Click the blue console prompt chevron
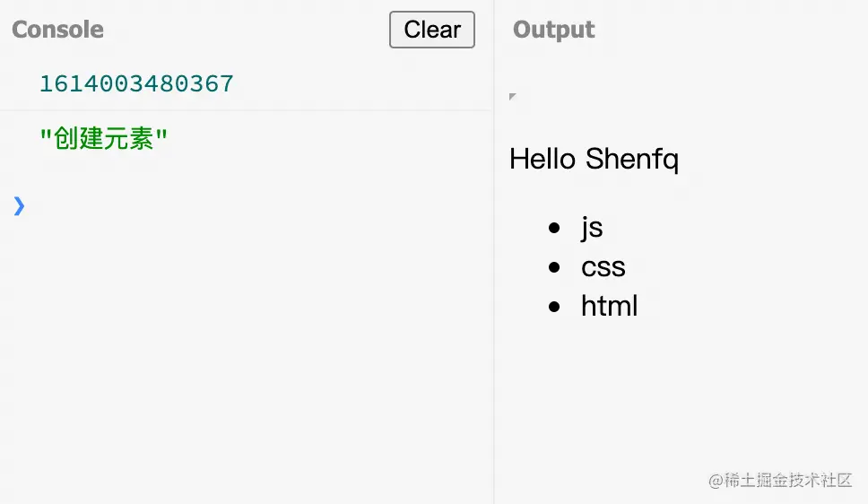 19,206
